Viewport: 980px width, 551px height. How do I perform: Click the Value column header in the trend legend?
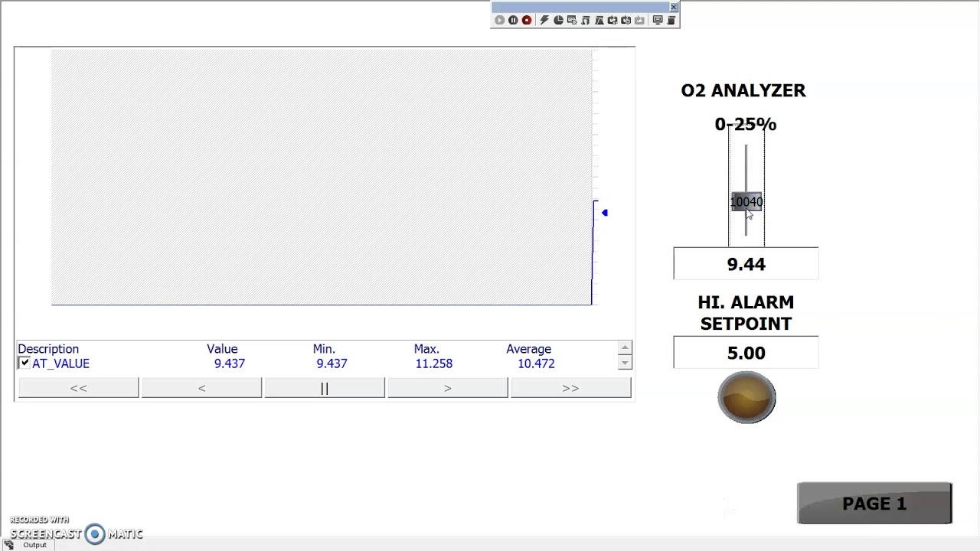(x=222, y=349)
